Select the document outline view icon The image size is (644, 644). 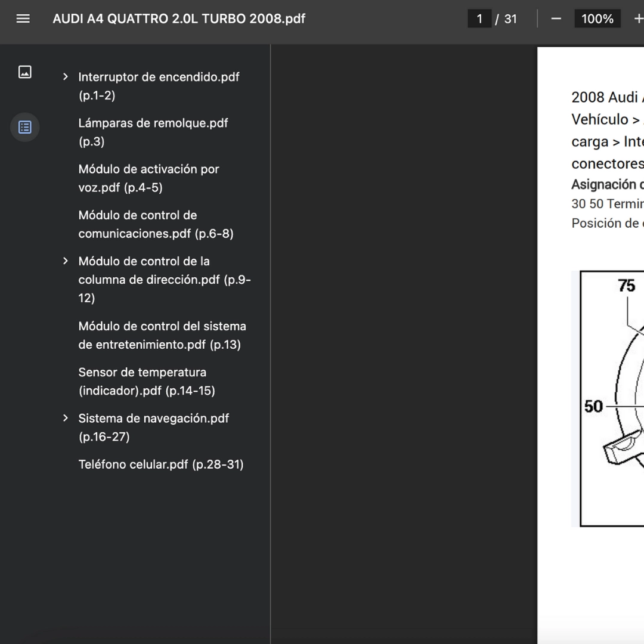click(25, 127)
